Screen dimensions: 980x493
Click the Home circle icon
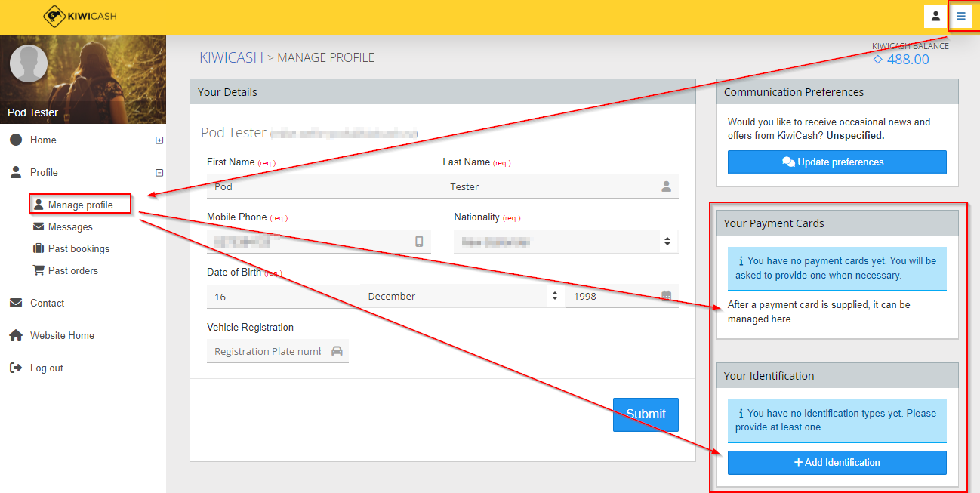(x=16, y=140)
